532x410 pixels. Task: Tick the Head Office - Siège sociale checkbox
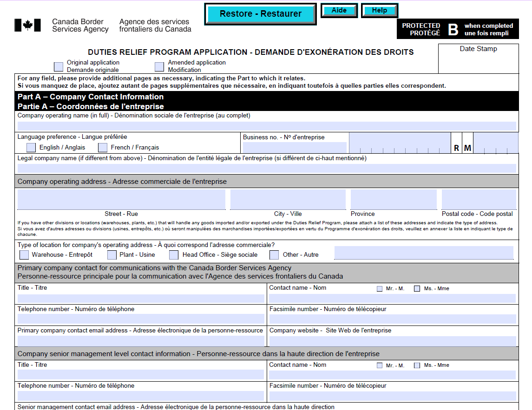pyautogui.click(x=174, y=254)
